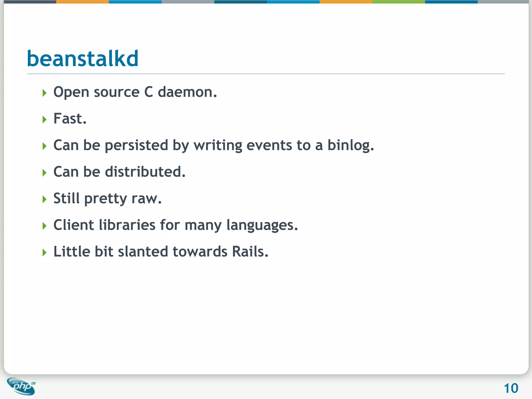Click the bullet arrow before 'Can be persisted'
The width and height of the screenshot is (532, 399).
click(44, 146)
